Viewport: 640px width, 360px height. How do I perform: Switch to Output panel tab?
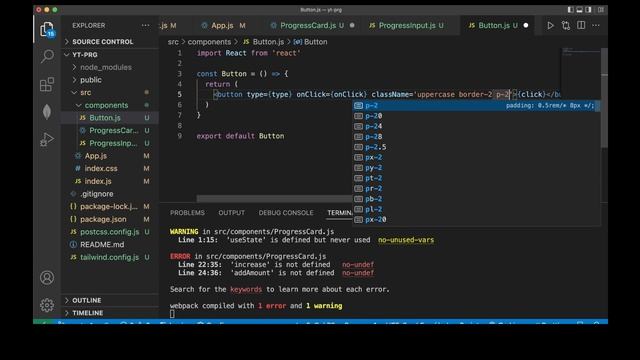[231, 213]
